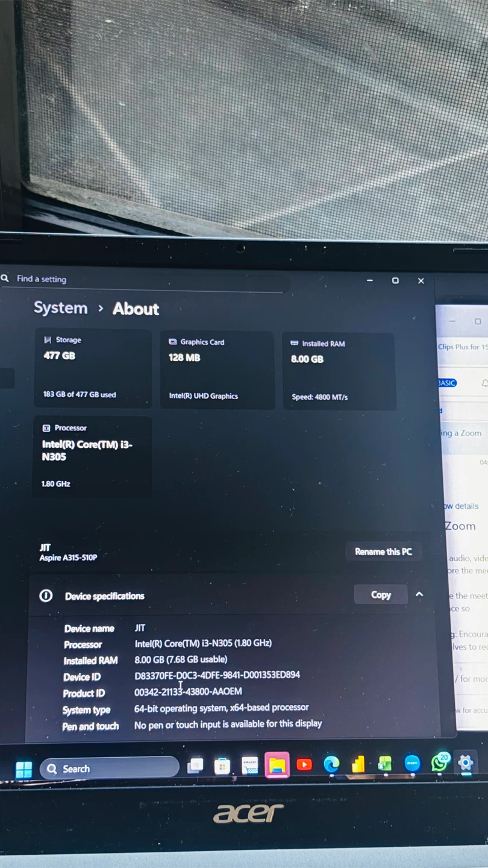Click the Device specifications info icon
Screen dimensions: 488x868
coord(46,596)
